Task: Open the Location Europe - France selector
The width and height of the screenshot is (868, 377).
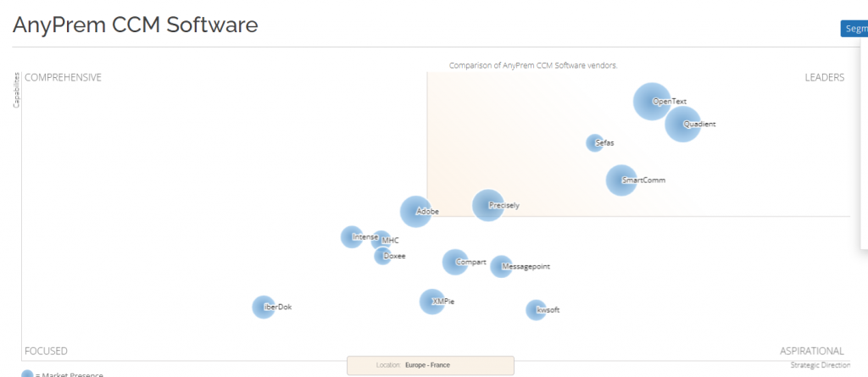Action: (430, 365)
